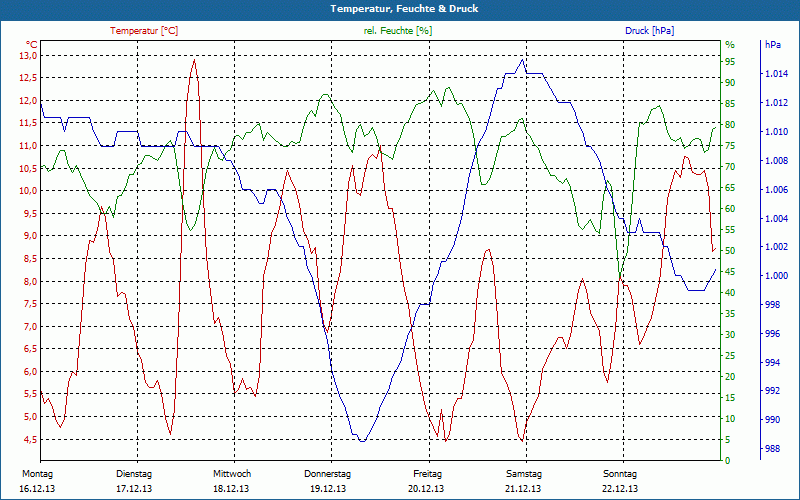800x500 pixels.
Task: Click the 35 humidity axis value
Action: [730, 314]
